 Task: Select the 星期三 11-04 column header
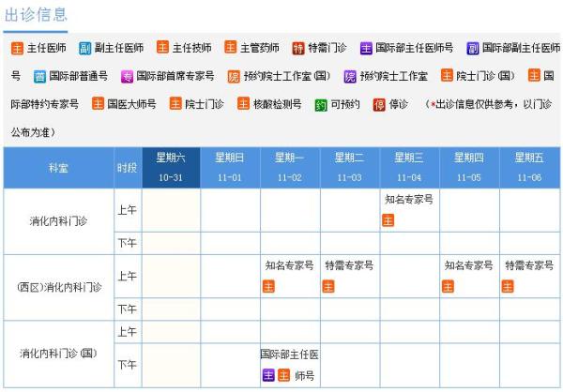(x=409, y=168)
